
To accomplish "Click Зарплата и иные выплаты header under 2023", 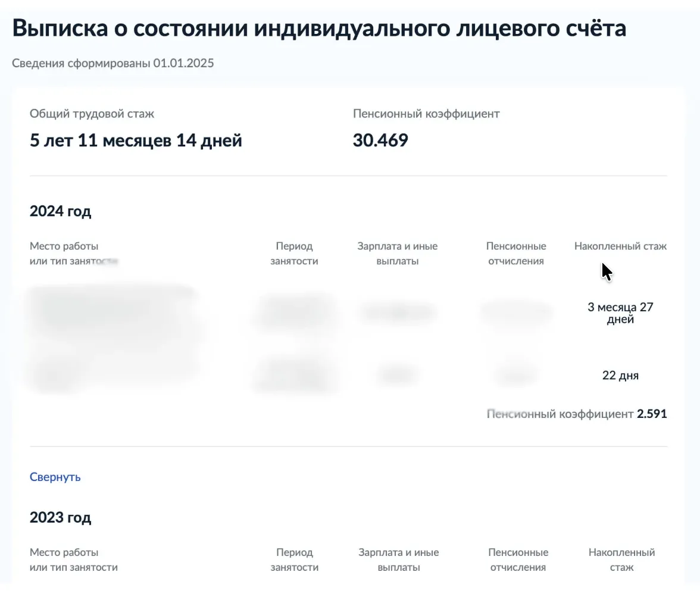I will 399,560.
